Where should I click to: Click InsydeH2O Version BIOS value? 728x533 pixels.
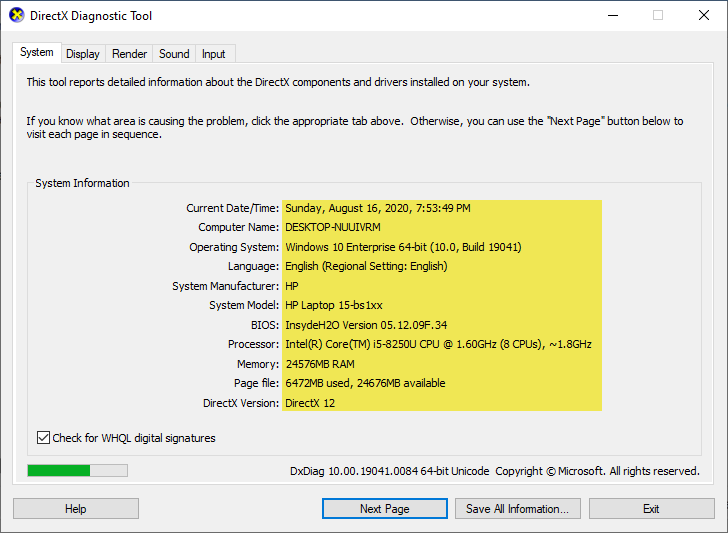point(366,325)
